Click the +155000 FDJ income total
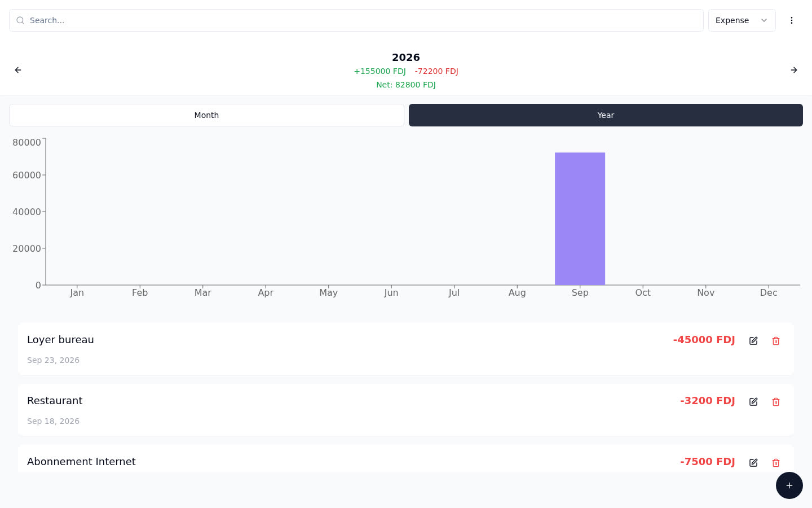This screenshot has height=508, width=812. coord(379,71)
